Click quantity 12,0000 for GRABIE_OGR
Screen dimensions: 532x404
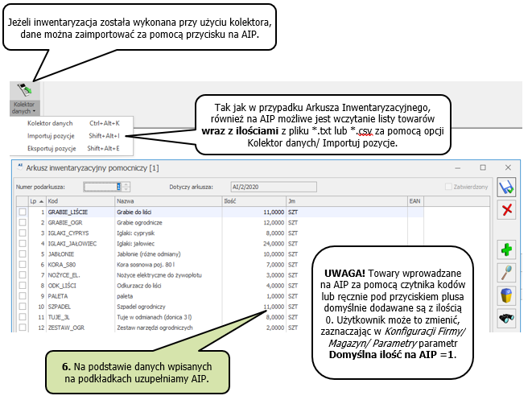(x=254, y=223)
